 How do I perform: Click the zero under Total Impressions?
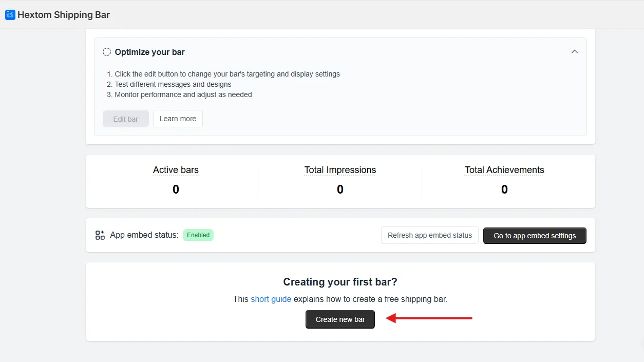coord(340,189)
